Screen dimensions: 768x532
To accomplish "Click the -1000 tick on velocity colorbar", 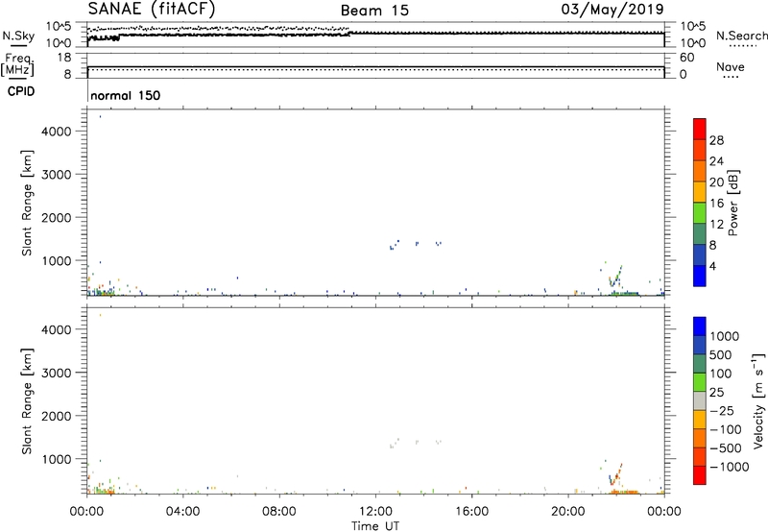I will [x=729, y=467].
